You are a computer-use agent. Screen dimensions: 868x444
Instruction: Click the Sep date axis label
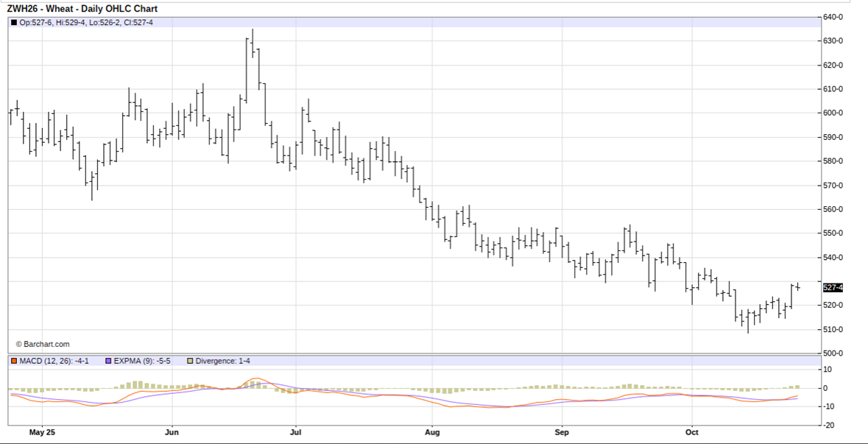[x=562, y=431]
